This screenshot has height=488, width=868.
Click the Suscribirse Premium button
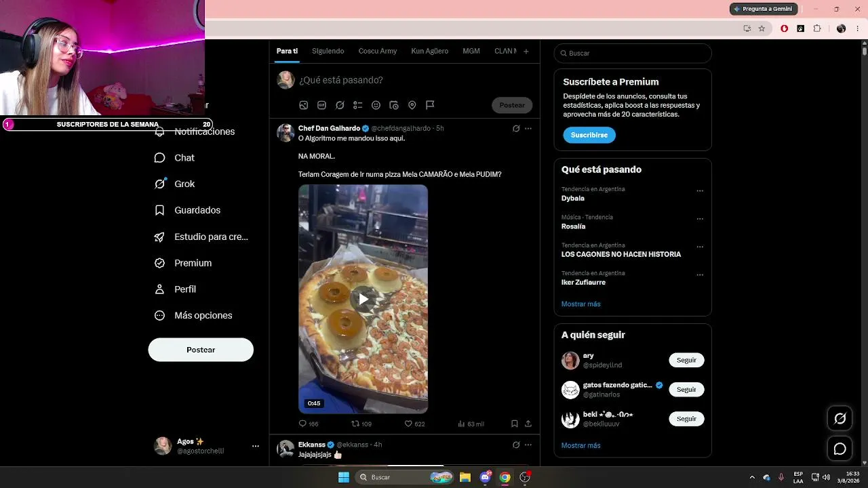(589, 135)
